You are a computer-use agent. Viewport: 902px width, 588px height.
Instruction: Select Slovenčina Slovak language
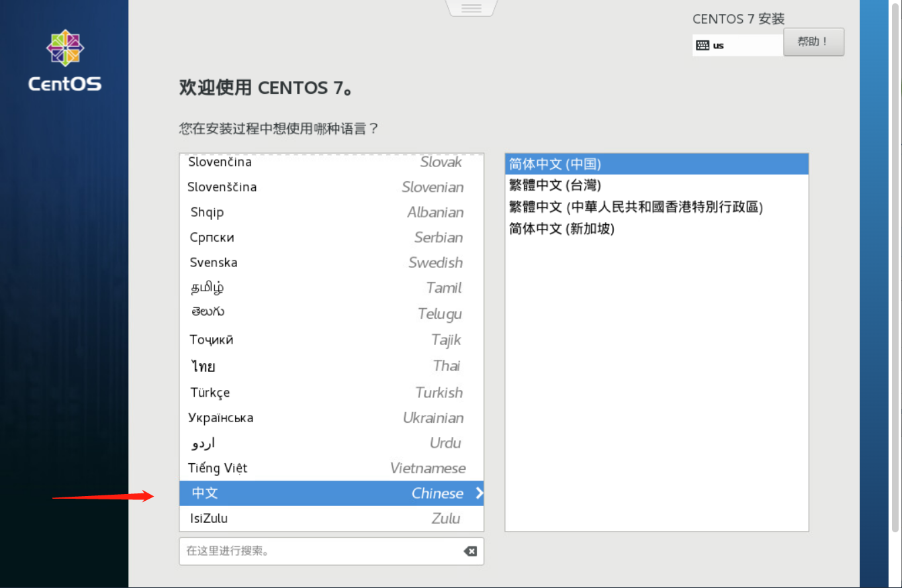(x=331, y=162)
